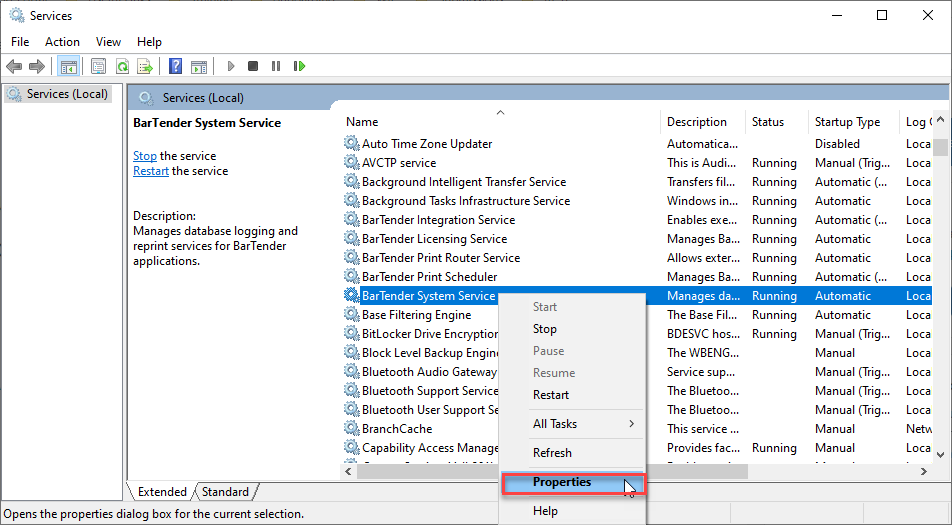Click the Pause Service toolbar icon
Image resolution: width=952 pixels, height=525 pixels.
click(276, 66)
